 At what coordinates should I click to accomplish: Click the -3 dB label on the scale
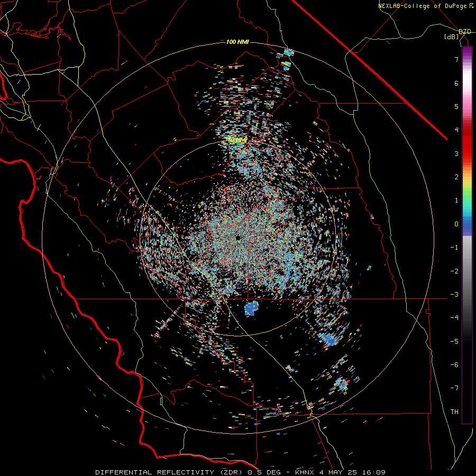(454, 295)
